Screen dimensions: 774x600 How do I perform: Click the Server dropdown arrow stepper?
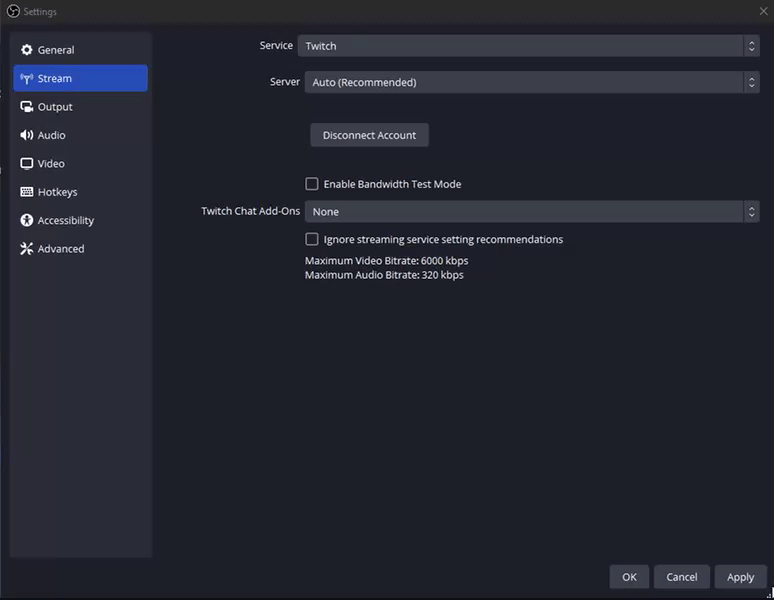click(x=751, y=82)
